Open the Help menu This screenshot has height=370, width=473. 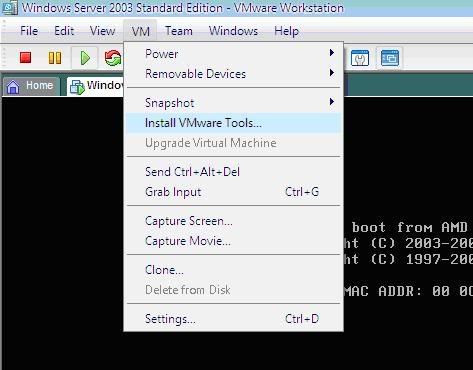coord(286,31)
